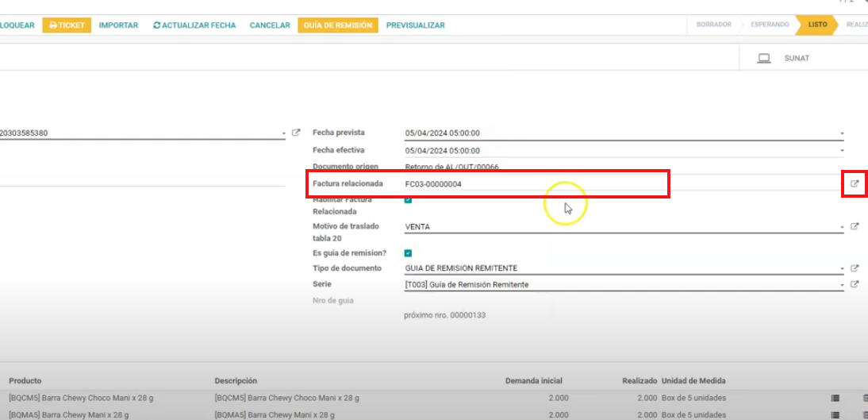Image resolution: width=868 pixels, height=420 pixels.
Task: Toggle Es guia de remision checkbox
Action: point(408,253)
